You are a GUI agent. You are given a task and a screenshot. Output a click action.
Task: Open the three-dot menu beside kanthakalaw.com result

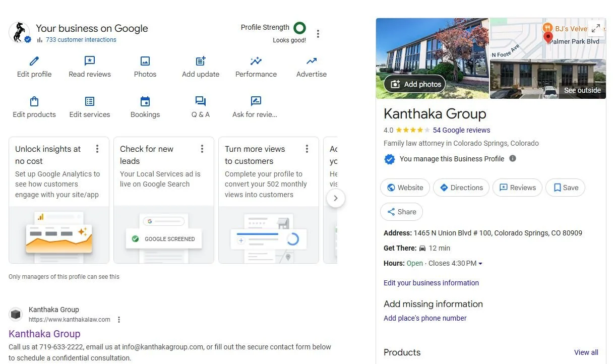click(x=119, y=320)
